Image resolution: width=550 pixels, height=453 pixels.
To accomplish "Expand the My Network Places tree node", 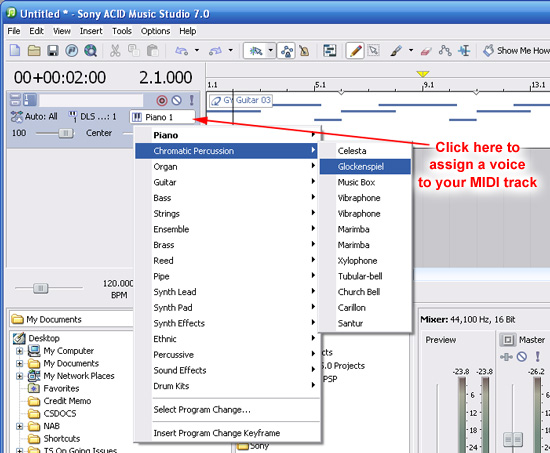I will (x=20, y=376).
